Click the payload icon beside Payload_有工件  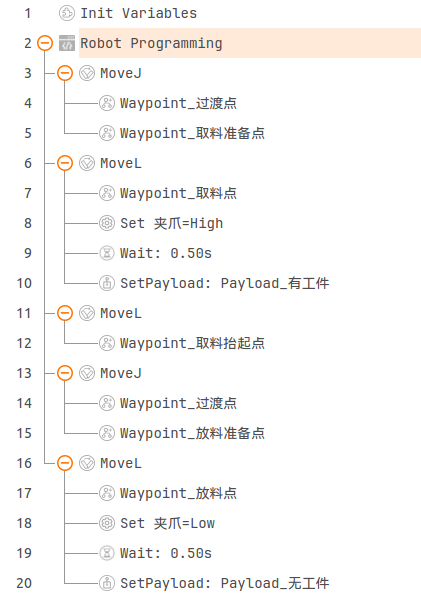point(107,283)
